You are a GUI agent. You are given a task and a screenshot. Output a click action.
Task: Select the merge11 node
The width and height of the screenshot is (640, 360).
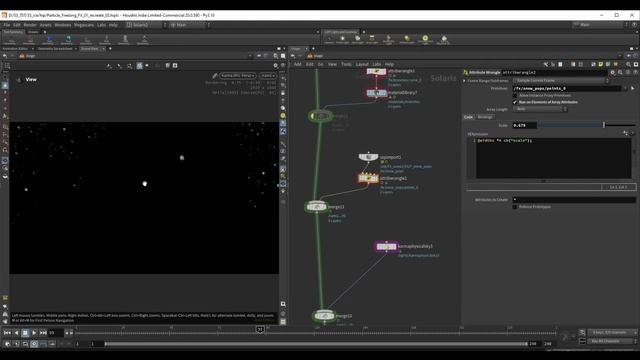coord(317,207)
